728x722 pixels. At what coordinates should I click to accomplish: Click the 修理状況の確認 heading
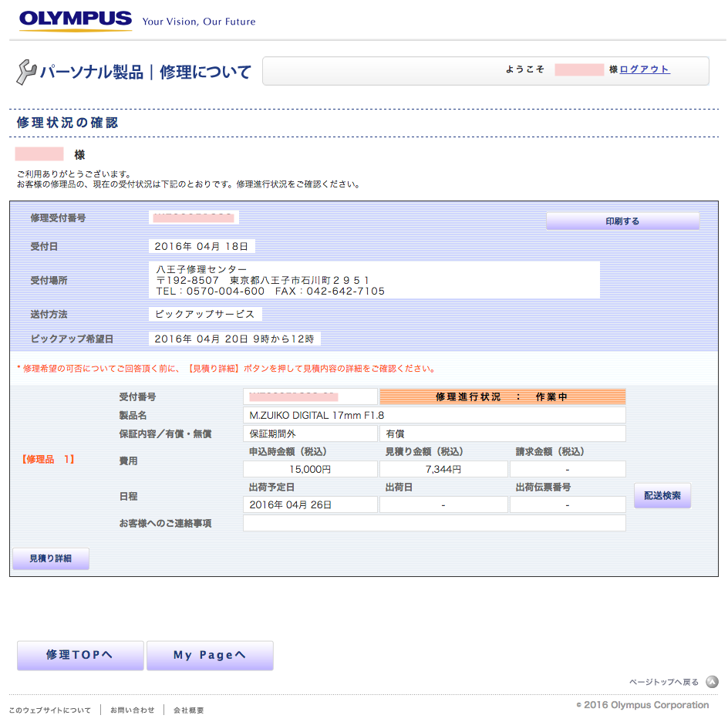[x=67, y=123]
